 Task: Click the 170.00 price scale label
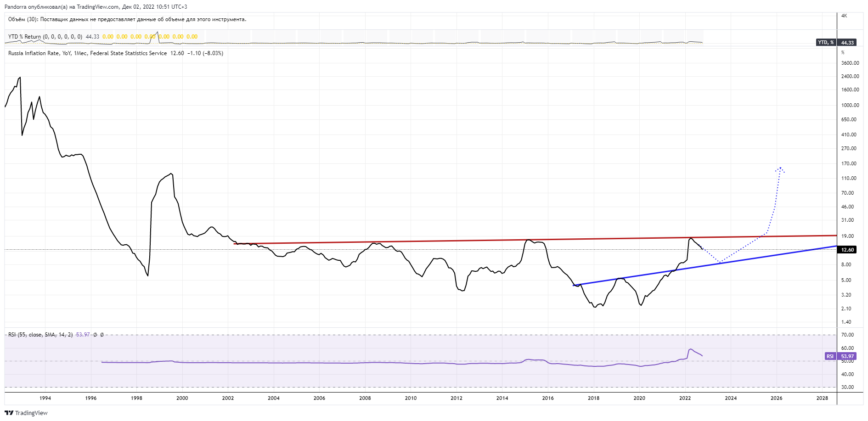pos(849,163)
